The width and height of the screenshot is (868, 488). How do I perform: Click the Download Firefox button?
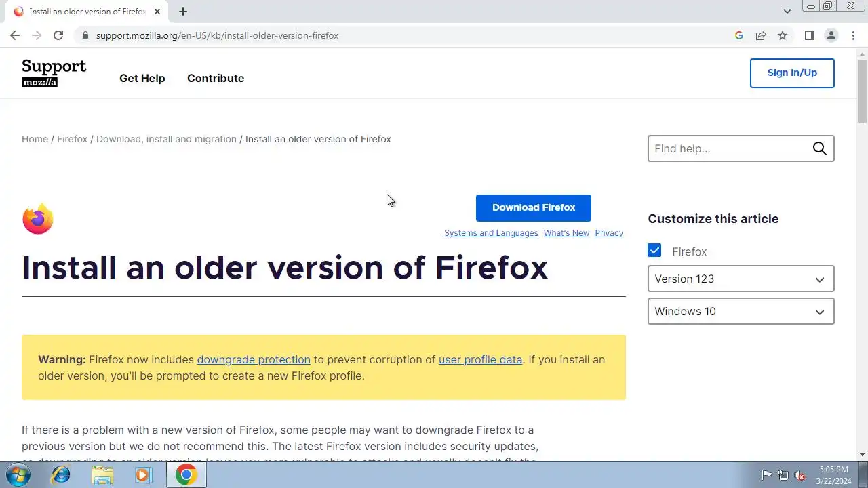534,207
